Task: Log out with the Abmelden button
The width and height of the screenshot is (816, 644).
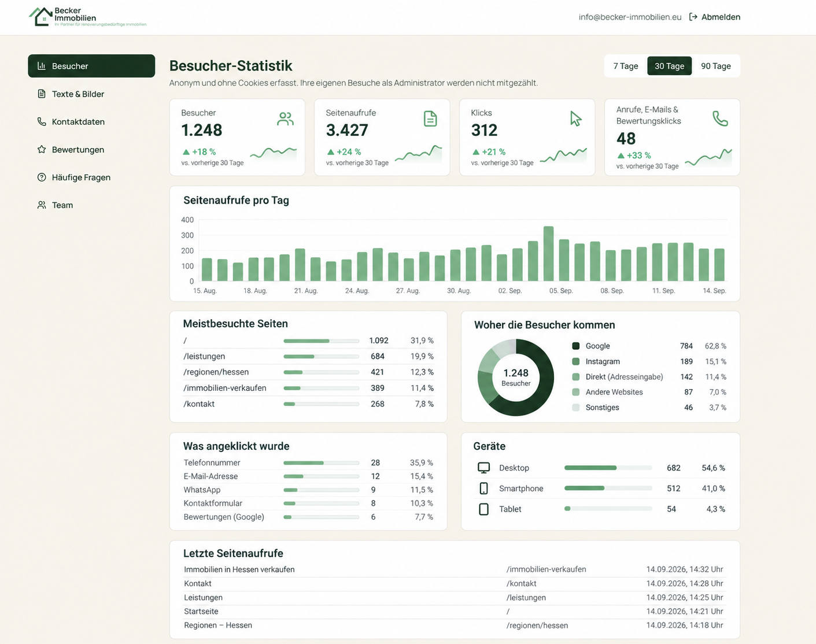Action: 715,17
